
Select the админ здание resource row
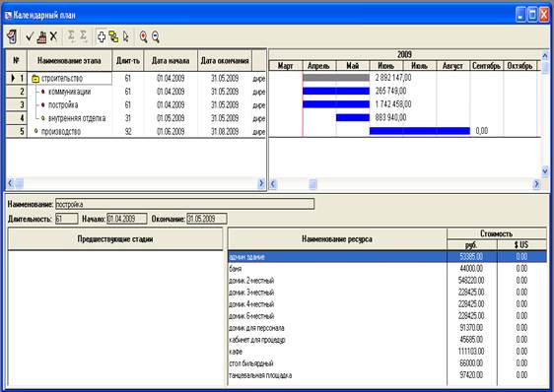(x=387, y=257)
